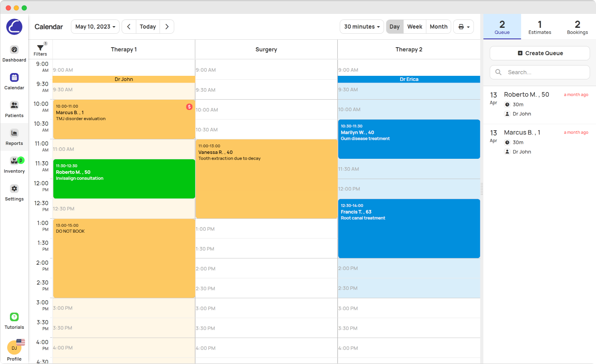Select the Therapy 2 column header
596x364 pixels.
[x=409, y=50]
